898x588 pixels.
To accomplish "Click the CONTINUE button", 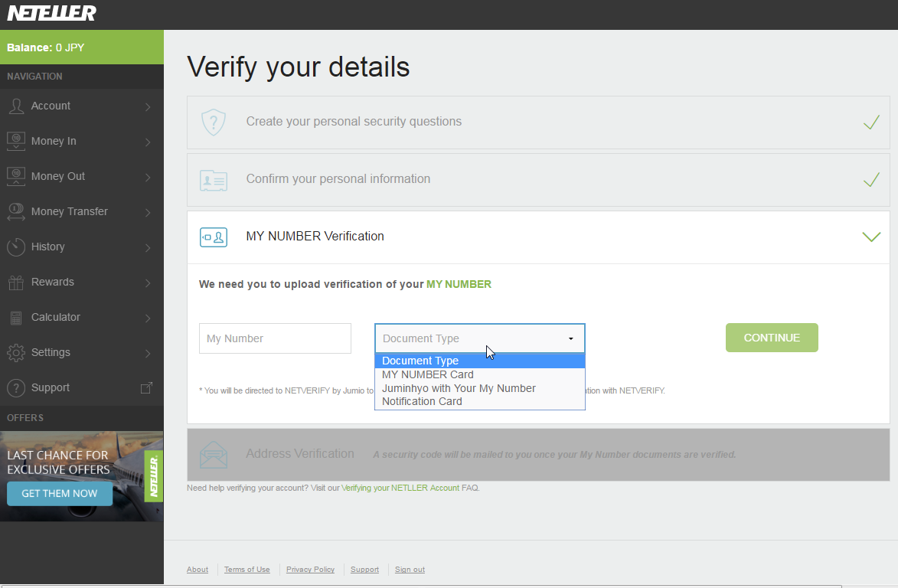I will coord(772,338).
